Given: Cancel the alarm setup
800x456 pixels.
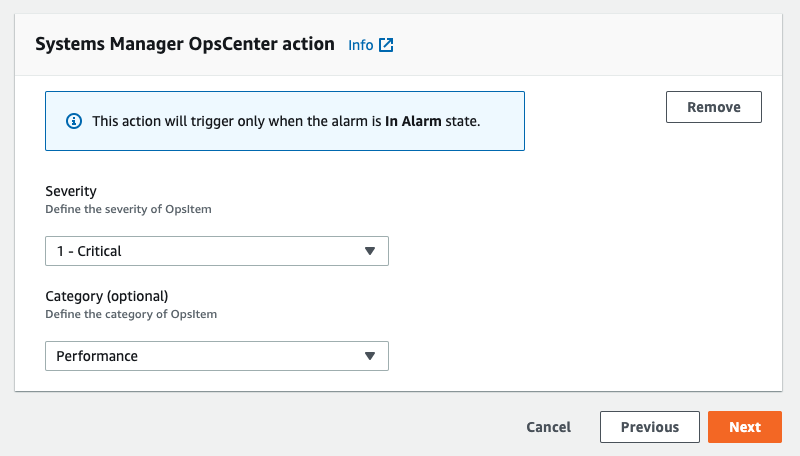Looking at the screenshot, I should click(548, 427).
